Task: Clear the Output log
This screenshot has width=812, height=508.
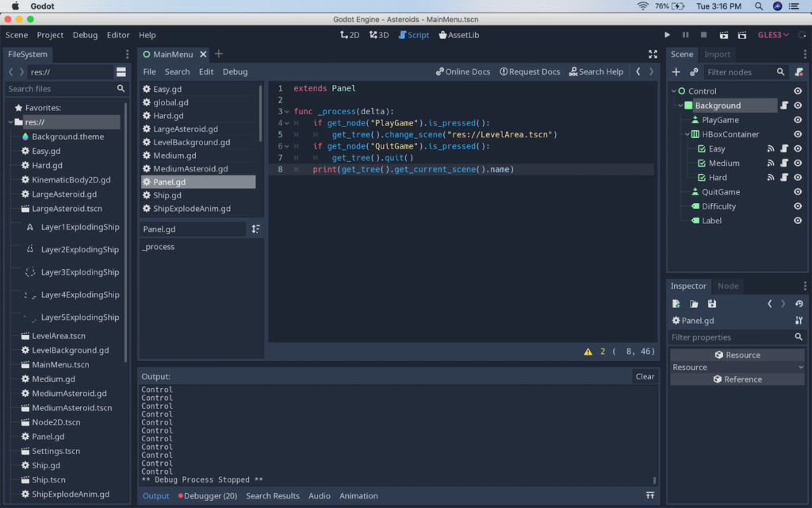Action: tap(644, 376)
